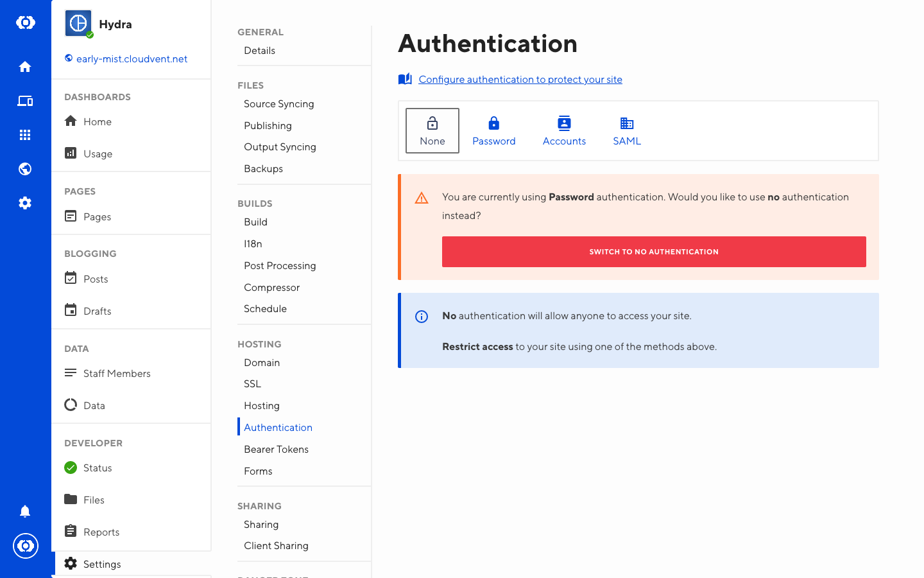924x578 pixels.
Task: Open the devices icon in the blue rail
Action: [25, 101]
